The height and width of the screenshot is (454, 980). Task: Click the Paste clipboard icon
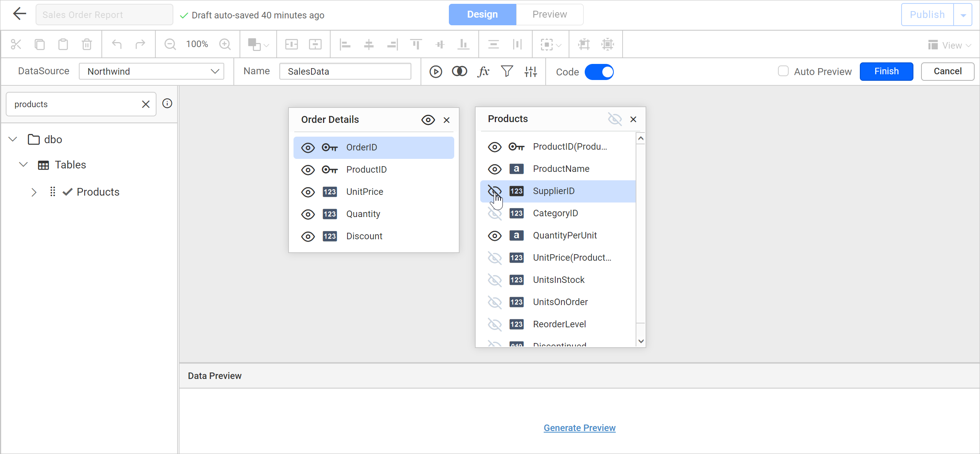pos(63,44)
